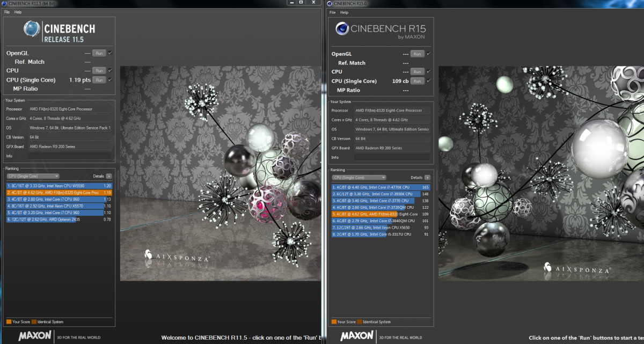Screen dimensions: 644x344
Task: Click the CB Version field in R11.5
Action: (x=70, y=137)
